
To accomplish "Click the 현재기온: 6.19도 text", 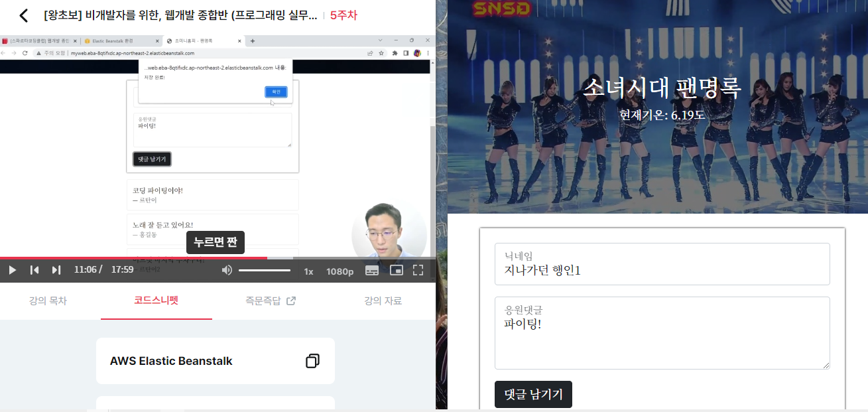I will 661,115.
